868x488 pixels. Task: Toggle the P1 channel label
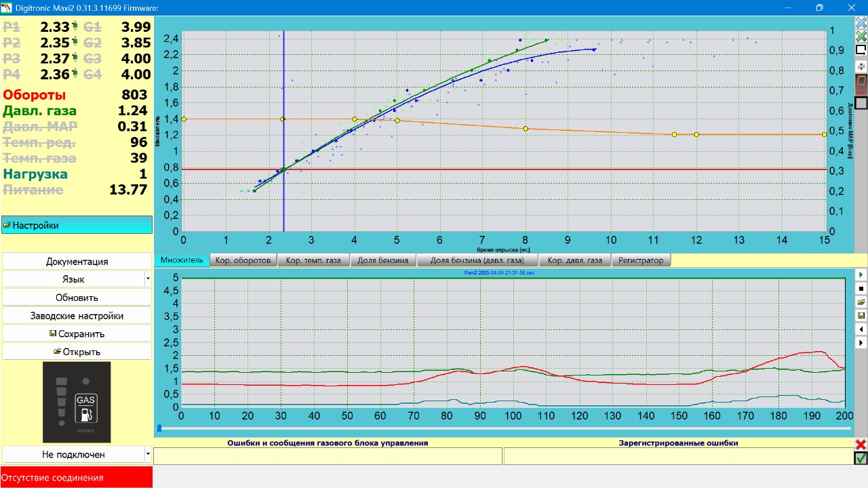[x=12, y=27]
